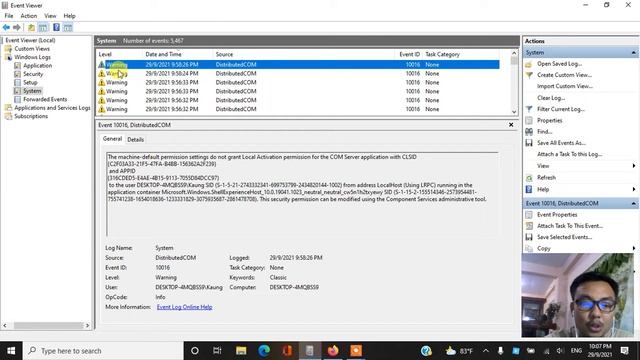Open the File menu
Screen dimensions: 640x360
coord(9,16)
